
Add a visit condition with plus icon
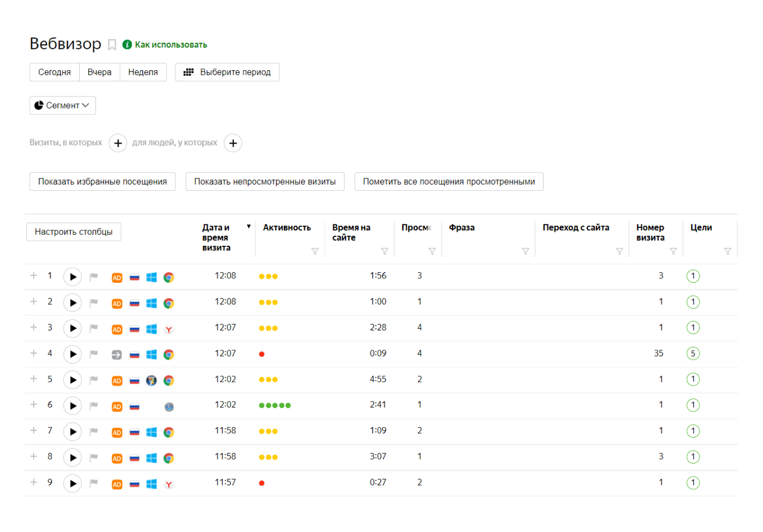click(x=118, y=143)
